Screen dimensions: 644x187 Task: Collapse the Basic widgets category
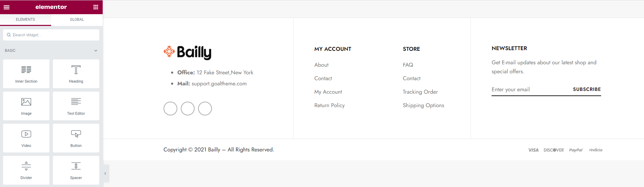pyautogui.click(x=96, y=50)
